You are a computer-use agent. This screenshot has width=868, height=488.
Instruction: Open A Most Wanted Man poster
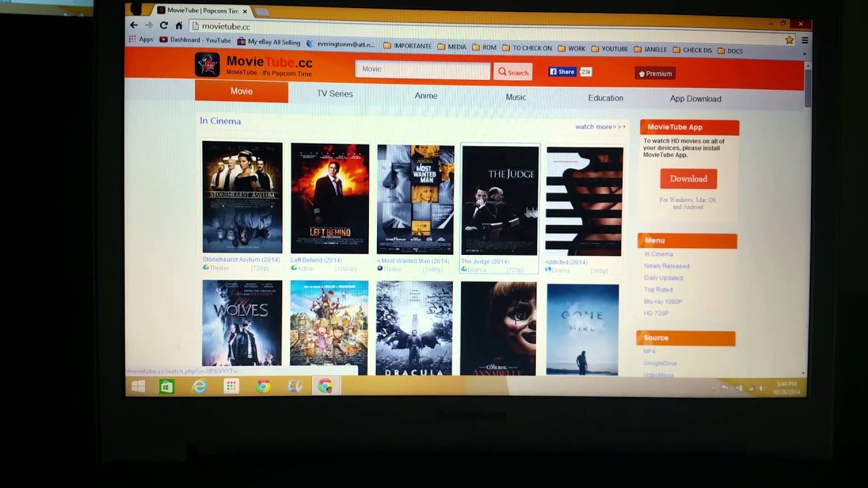tap(415, 199)
